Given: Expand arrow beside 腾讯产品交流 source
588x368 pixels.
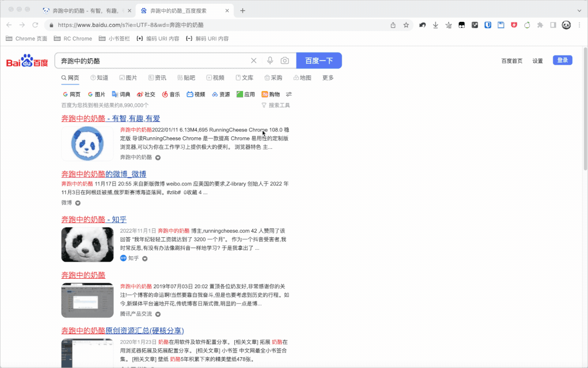Looking at the screenshot, I should 158,315.
